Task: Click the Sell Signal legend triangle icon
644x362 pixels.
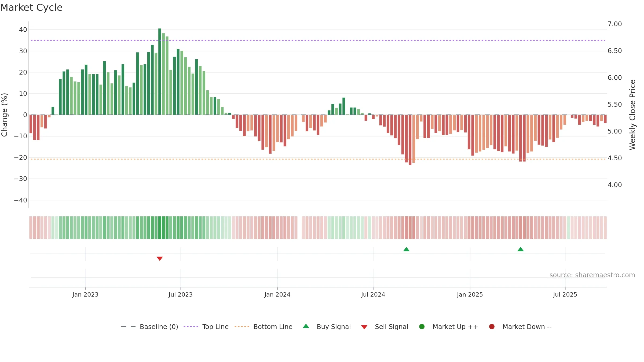Action: tap(364, 327)
